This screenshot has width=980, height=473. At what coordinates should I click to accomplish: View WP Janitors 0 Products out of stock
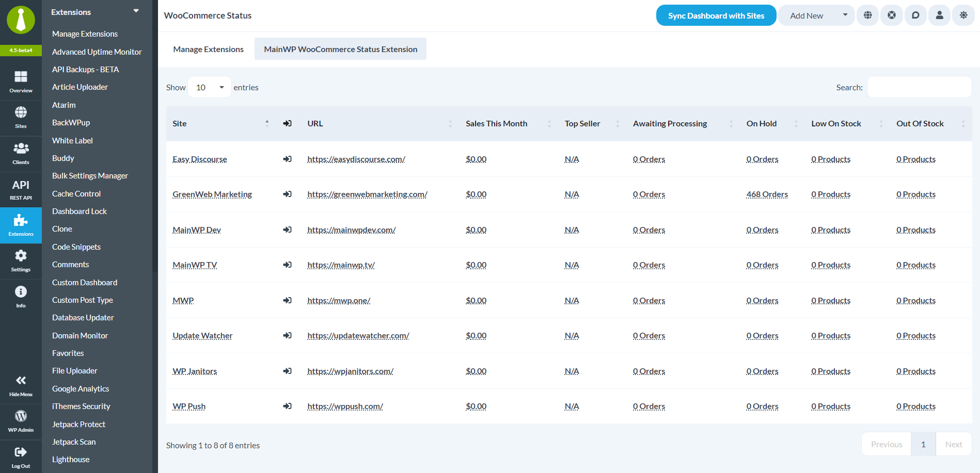(916, 371)
